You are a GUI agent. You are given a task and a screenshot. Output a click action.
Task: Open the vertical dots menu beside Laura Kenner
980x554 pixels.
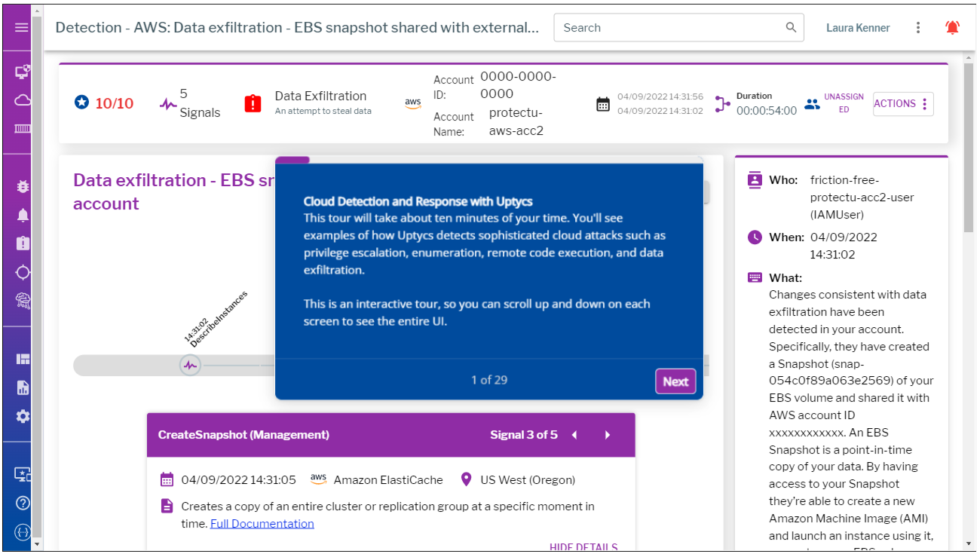click(918, 28)
